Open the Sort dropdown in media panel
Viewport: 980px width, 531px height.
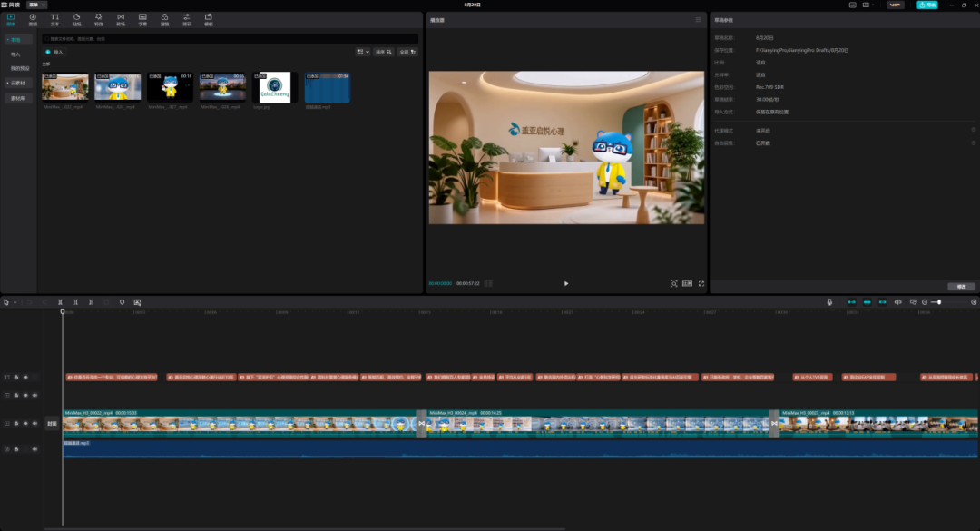[x=383, y=52]
